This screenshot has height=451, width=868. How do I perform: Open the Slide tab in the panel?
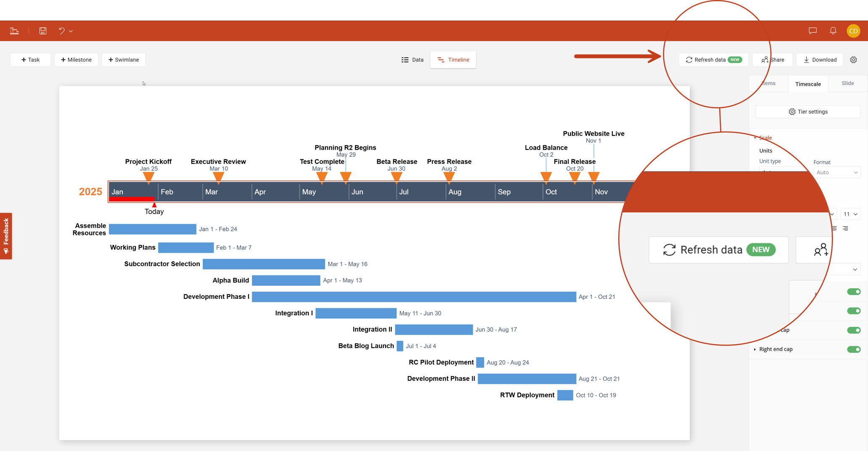coord(847,83)
